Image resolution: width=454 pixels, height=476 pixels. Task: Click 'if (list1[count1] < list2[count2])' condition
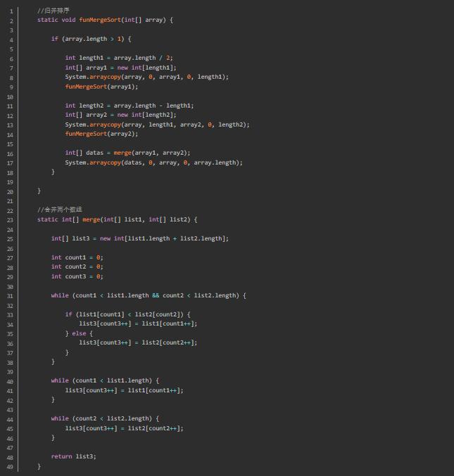pos(125,314)
